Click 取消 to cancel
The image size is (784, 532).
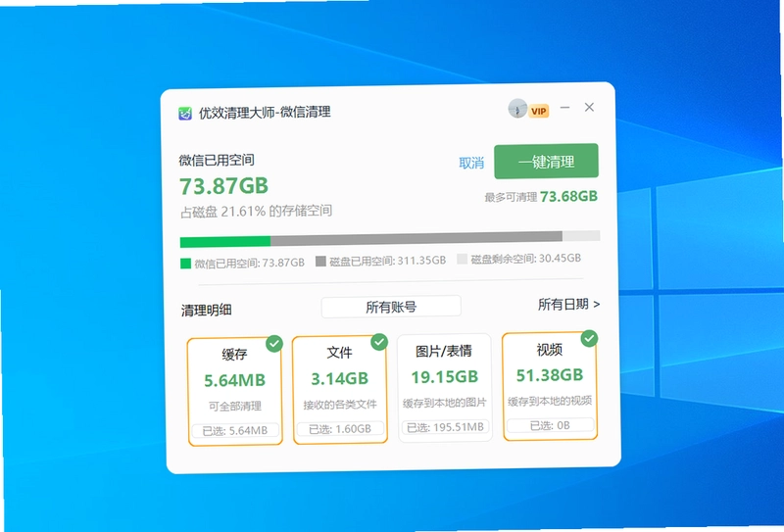coord(471,163)
